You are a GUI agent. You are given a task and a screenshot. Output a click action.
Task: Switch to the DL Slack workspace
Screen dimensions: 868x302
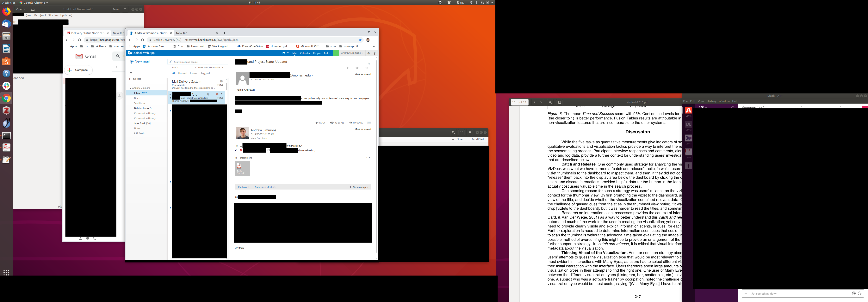point(688,124)
